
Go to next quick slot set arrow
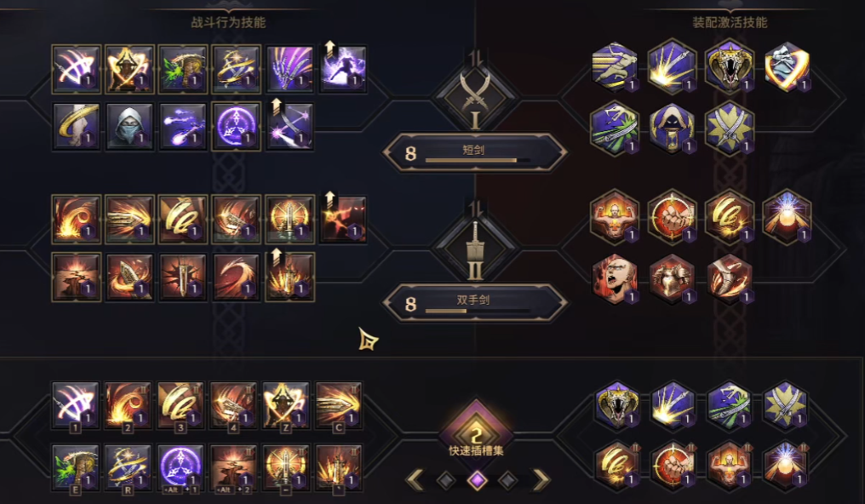coord(541,480)
